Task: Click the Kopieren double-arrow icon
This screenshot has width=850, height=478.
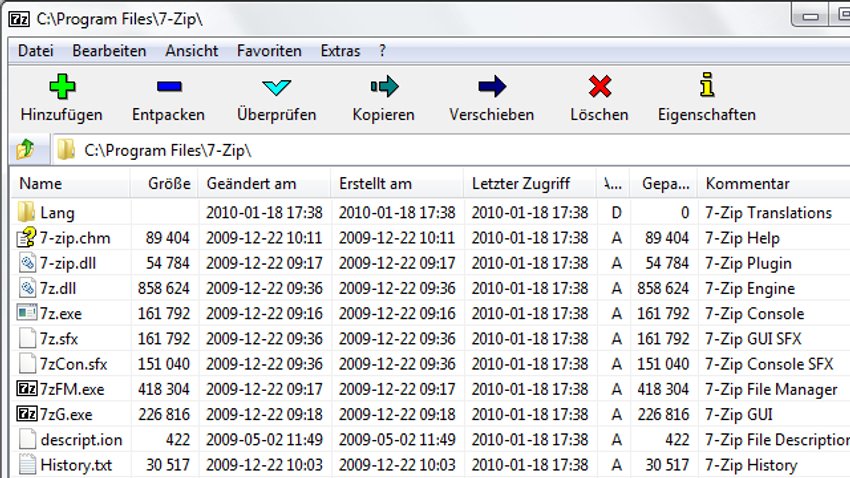Action: (x=384, y=86)
